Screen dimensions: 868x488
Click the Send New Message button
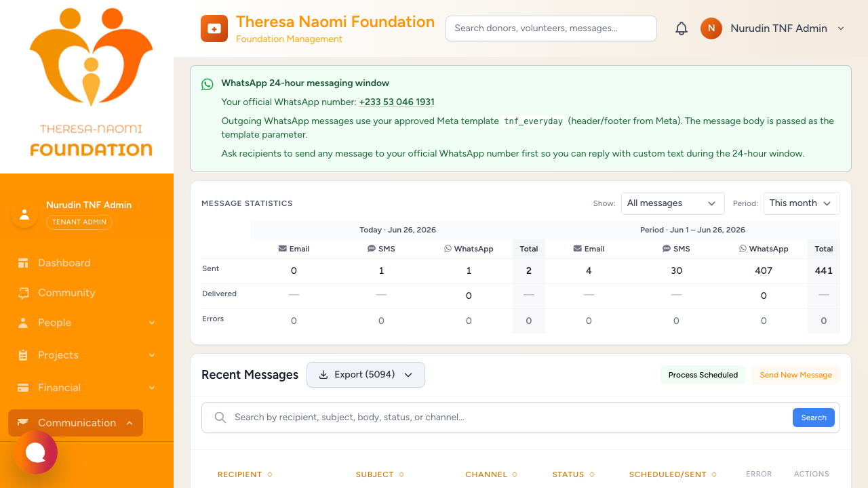pyautogui.click(x=795, y=375)
